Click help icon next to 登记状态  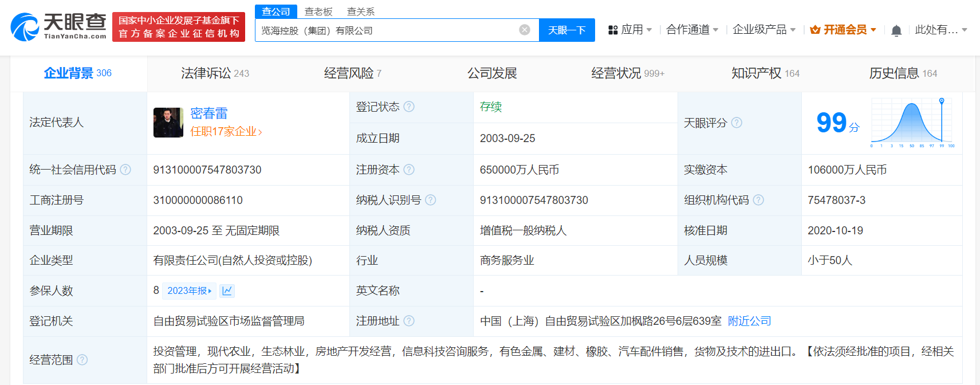tap(409, 107)
